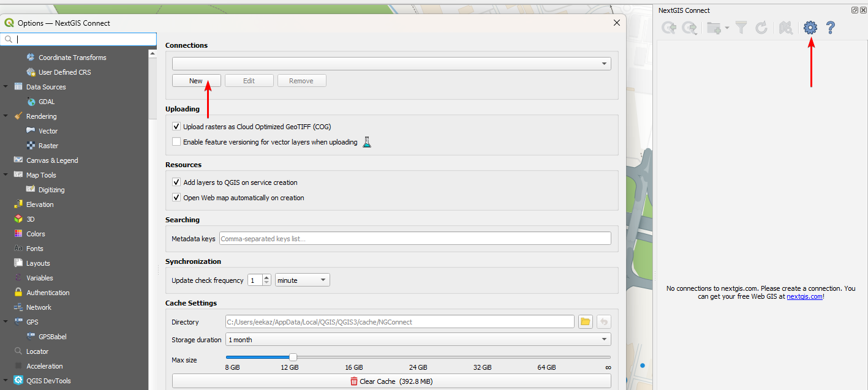Viewport: 868px width, 390px height.
Task: Uncheck Open Web map automatically on creation
Action: pyautogui.click(x=177, y=198)
